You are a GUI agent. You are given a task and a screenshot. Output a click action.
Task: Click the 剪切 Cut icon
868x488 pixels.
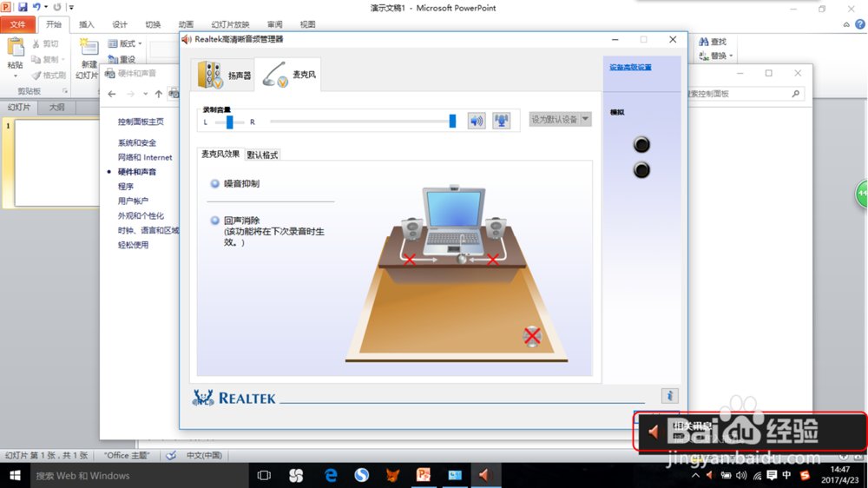point(36,43)
